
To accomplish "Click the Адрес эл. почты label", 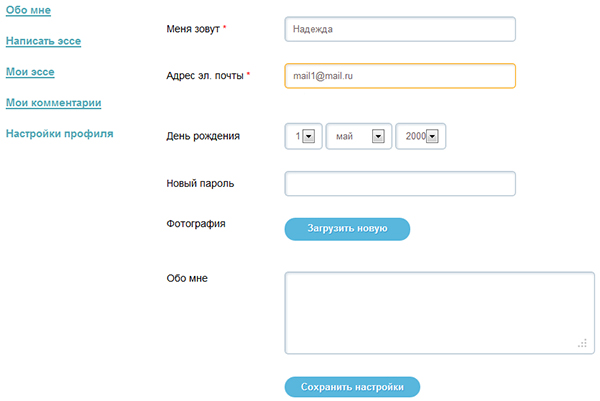I will point(204,76).
